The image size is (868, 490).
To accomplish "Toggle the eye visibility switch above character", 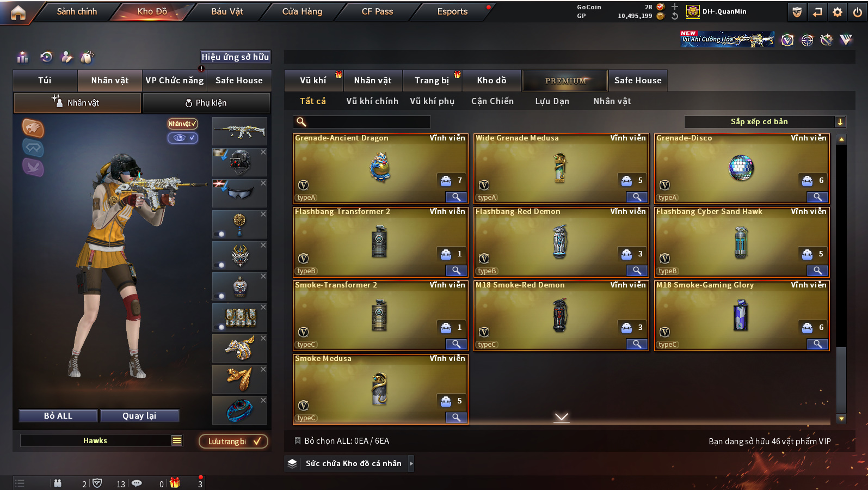I will point(182,138).
